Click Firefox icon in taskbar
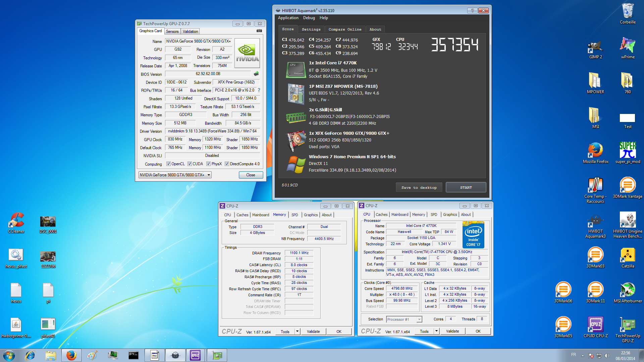Screen dimensions: 644x362 point(71,355)
